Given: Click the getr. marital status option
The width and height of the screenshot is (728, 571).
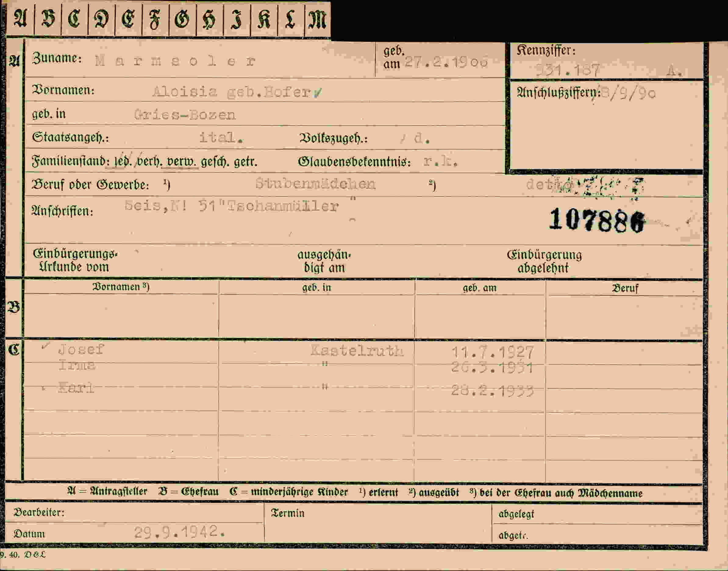Looking at the screenshot, I should click(245, 162).
